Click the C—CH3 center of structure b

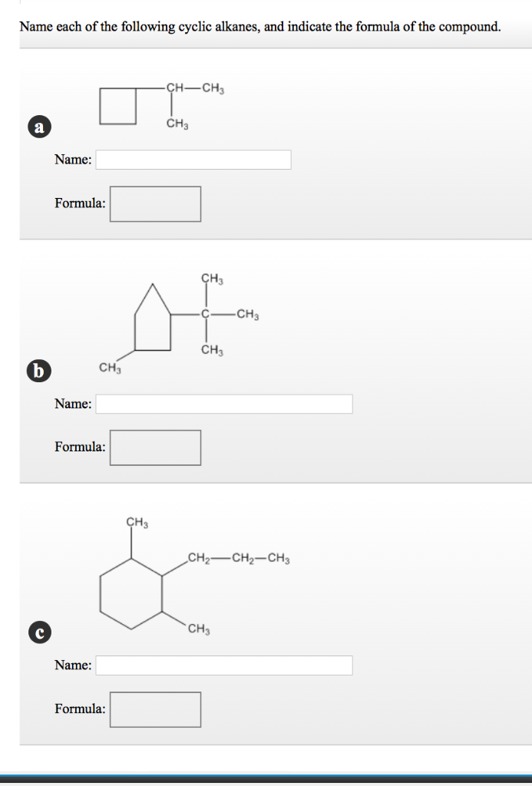pos(206,314)
